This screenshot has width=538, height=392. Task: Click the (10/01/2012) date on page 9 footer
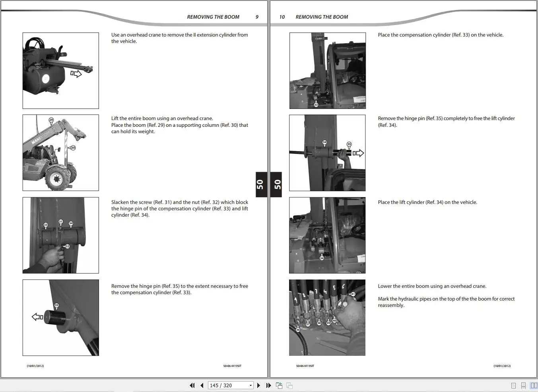(35, 366)
